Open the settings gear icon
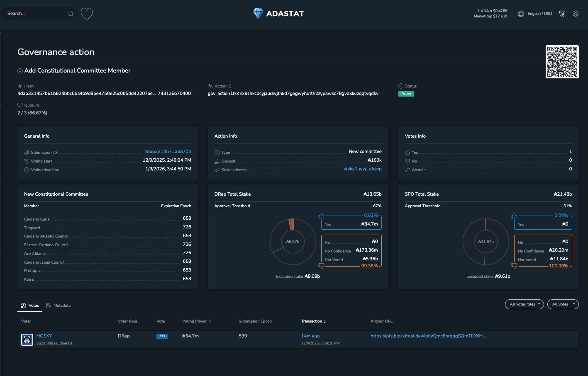 [576, 14]
